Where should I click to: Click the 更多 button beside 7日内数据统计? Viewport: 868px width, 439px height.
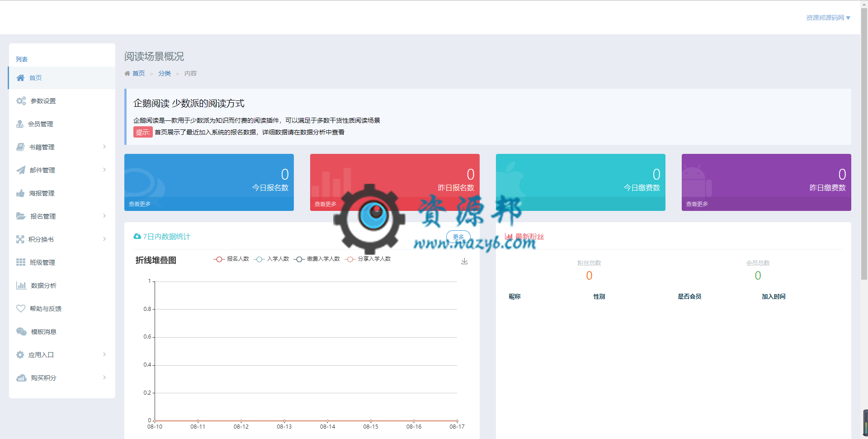coord(458,237)
